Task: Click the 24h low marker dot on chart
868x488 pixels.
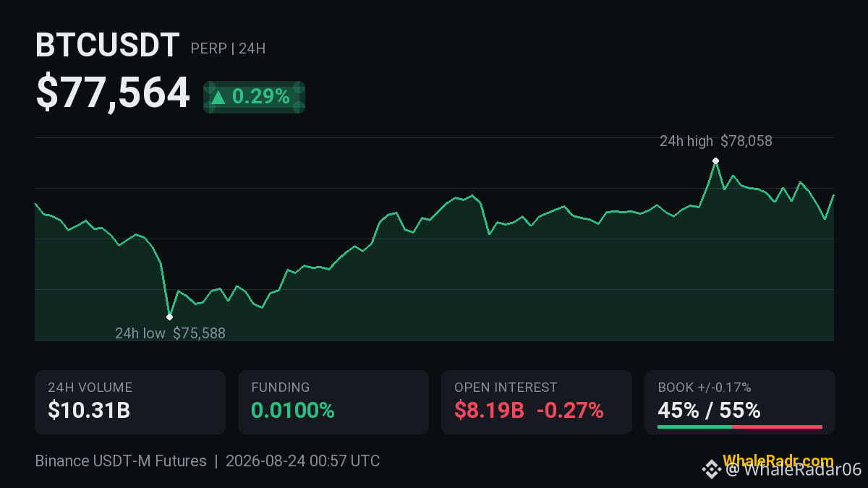Action: click(169, 317)
